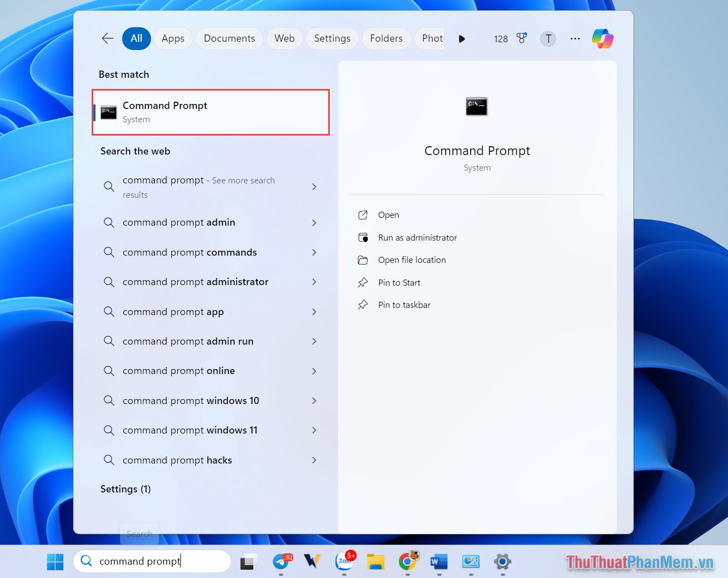Screen dimensions: 728x578
Task: Click 'Run as administrator' for Command Prompt
Action: 416,237
